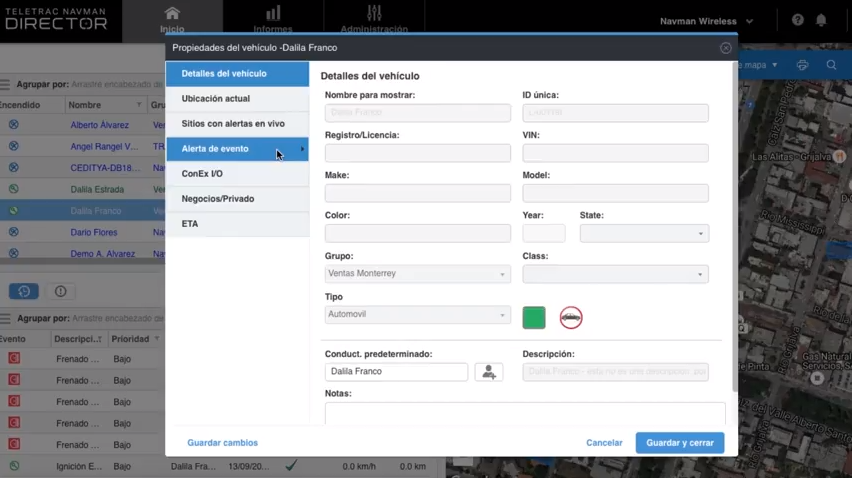852x478 pixels.
Task: Open the Tipo Automovil dropdown
Action: point(418,315)
